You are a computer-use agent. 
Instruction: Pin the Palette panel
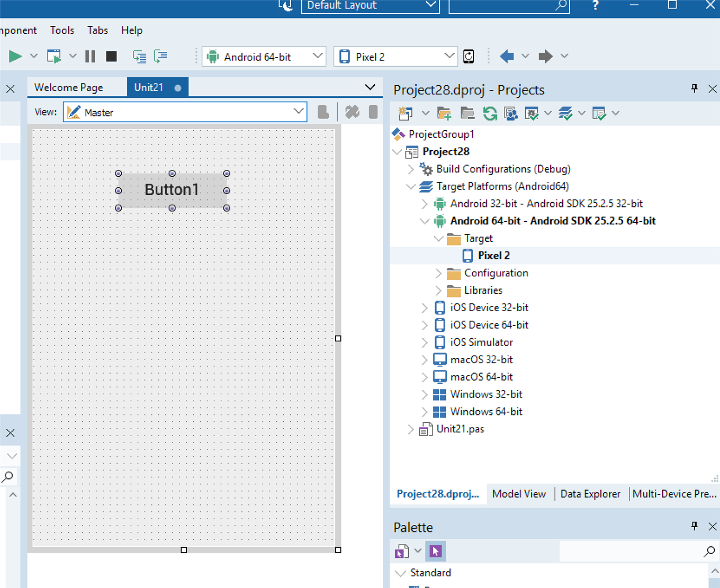[695, 526]
